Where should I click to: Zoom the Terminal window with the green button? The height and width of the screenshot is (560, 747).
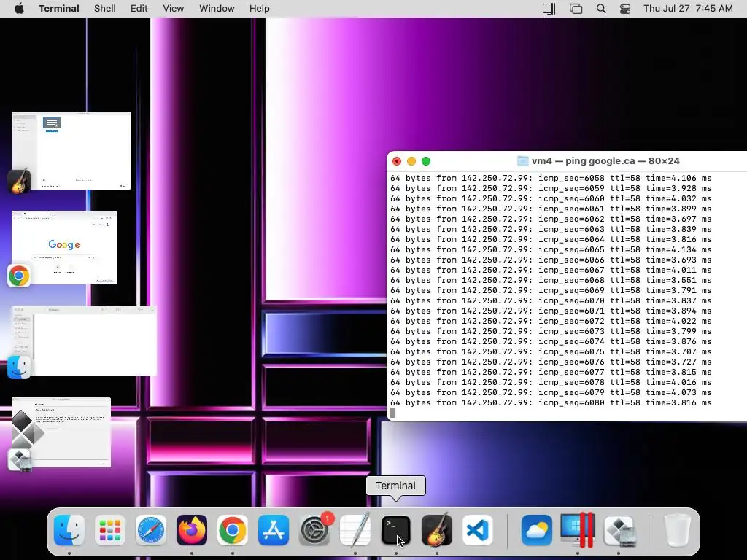[x=426, y=161]
